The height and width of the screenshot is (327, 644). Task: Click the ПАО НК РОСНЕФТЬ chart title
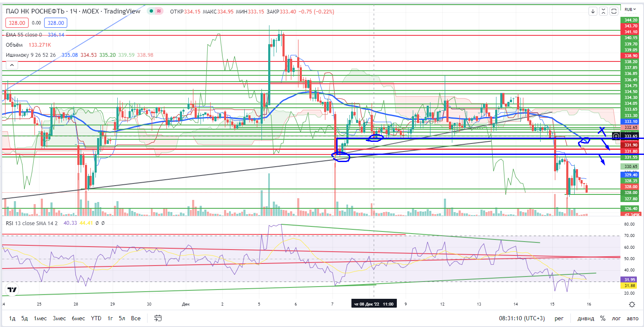click(x=73, y=11)
